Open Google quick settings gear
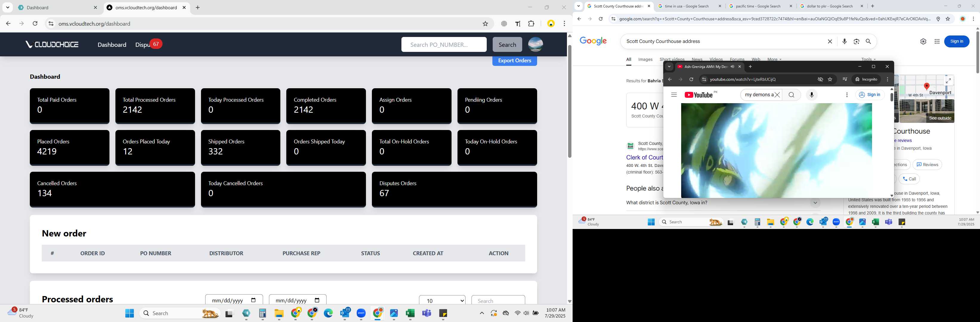 923,41
